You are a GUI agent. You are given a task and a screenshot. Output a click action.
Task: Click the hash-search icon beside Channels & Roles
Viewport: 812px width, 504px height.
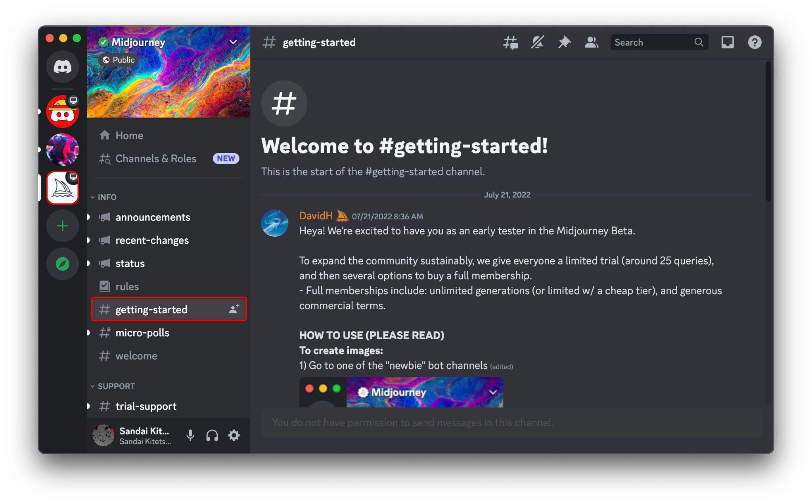coord(105,159)
